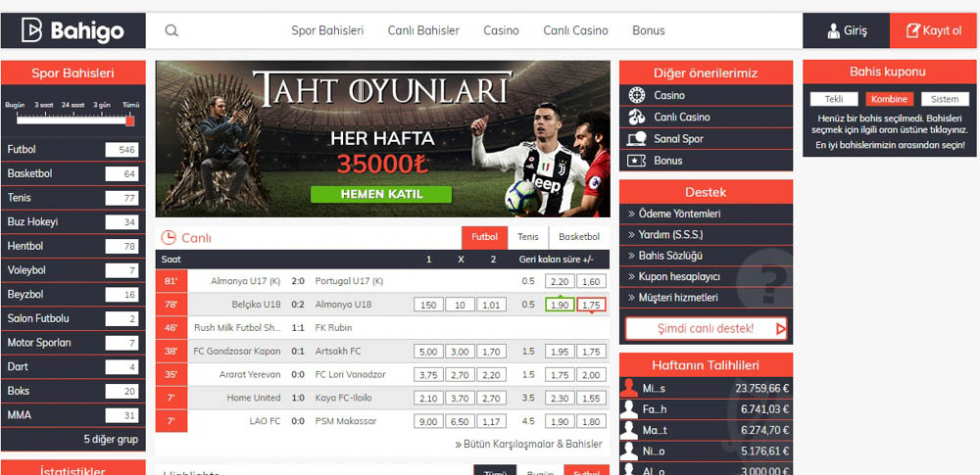Screen dimensions: 980x475
Task: Click HEMEN KATIL banner button
Action: pos(381,194)
